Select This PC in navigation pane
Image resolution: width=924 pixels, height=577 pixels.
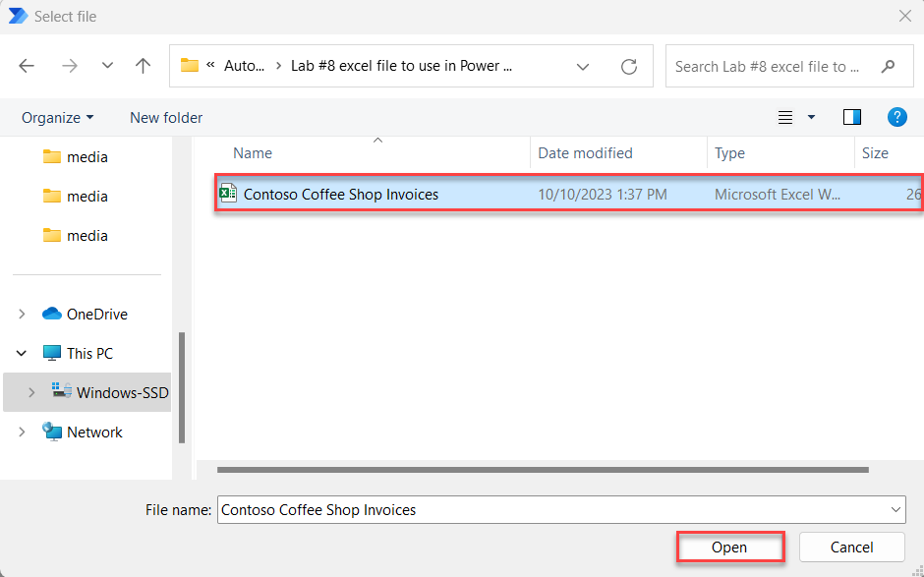pyautogui.click(x=89, y=354)
